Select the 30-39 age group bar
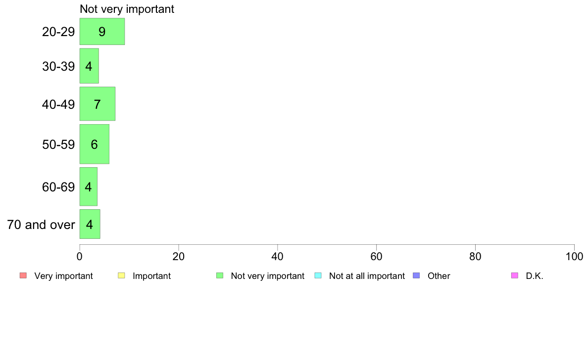Screen dimensions: 588x364 click(x=89, y=66)
